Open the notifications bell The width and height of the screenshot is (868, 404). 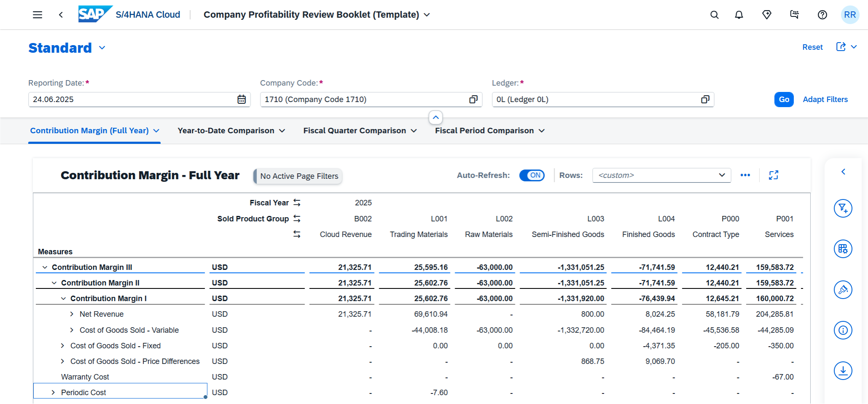pyautogui.click(x=739, y=15)
